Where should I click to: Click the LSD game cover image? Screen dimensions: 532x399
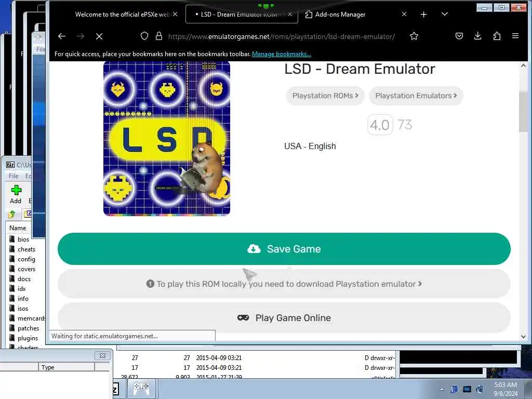pyautogui.click(x=167, y=138)
